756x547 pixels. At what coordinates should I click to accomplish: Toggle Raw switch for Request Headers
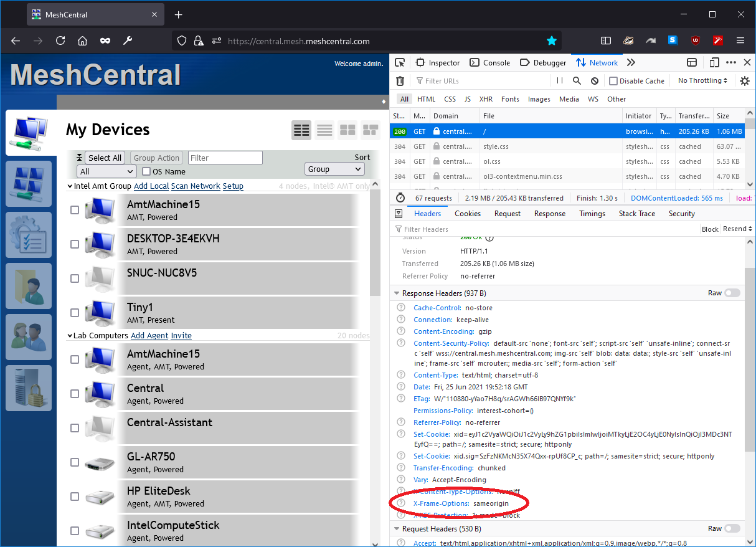[x=732, y=528]
